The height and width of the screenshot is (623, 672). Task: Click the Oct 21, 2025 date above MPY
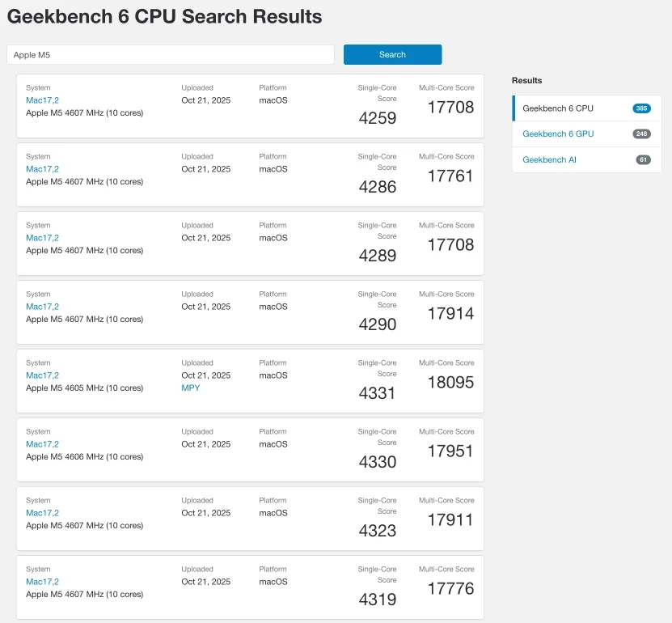coord(205,375)
